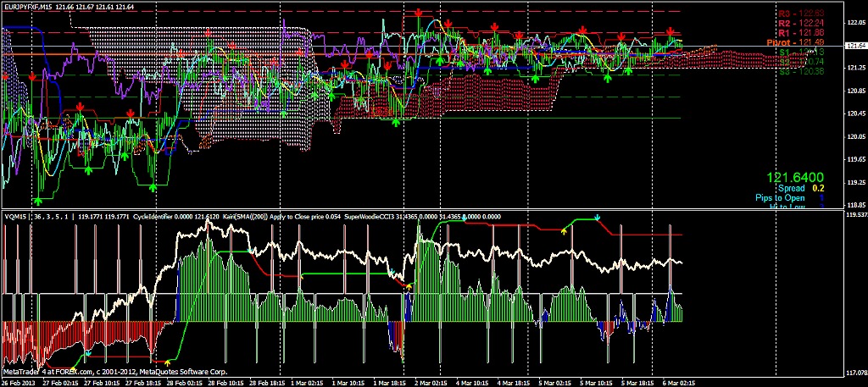Click the leftmost green up arrow on price chart
868x387 pixels.
(x=38, y=200)
